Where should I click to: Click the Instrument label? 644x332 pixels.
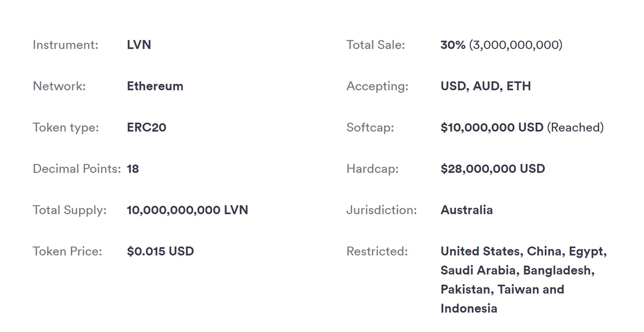click(x=65, y=45)
